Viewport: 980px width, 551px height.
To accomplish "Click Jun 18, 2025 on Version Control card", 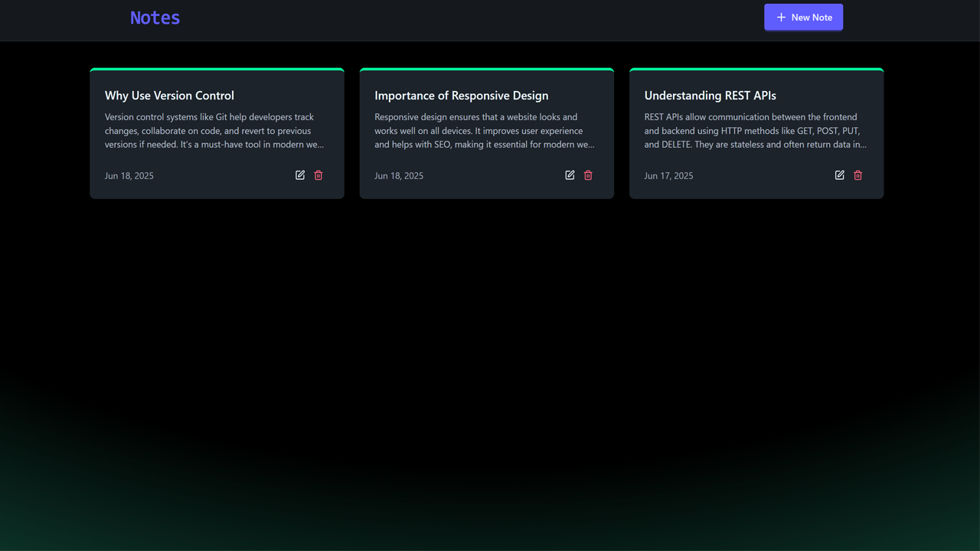I will 129,176.
